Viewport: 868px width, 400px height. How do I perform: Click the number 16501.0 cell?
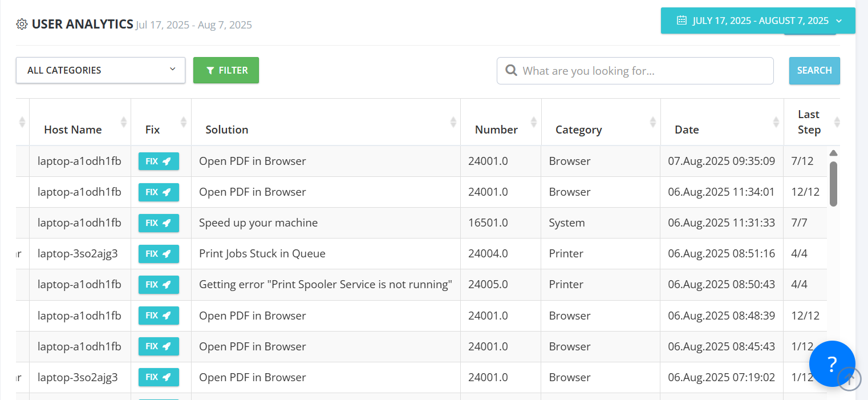501,223
